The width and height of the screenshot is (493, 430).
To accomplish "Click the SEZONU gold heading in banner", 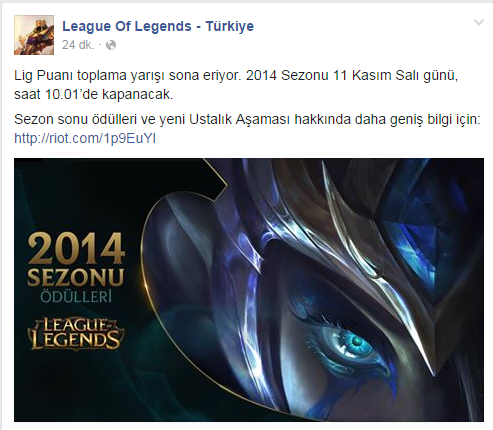I will coord(76,277).
